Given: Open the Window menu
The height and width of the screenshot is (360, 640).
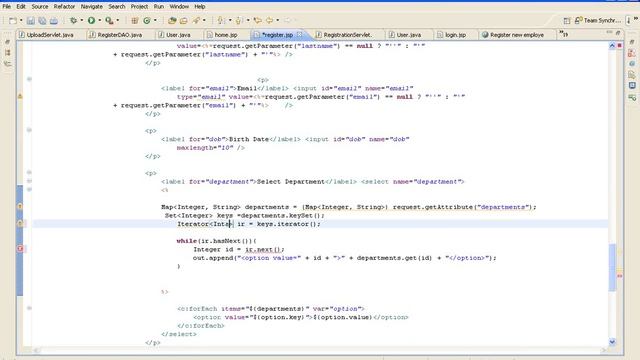Looking at the screenshot, I should coord(179,7).
